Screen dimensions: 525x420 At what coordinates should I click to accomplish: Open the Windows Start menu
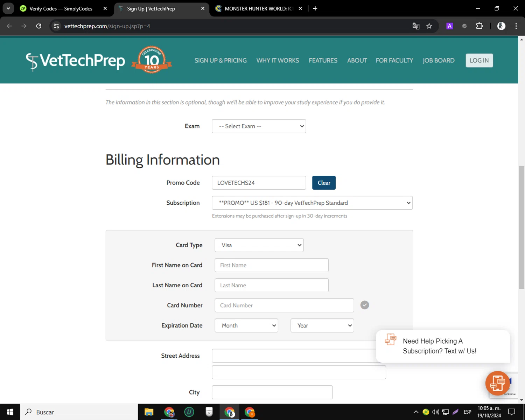10,412
